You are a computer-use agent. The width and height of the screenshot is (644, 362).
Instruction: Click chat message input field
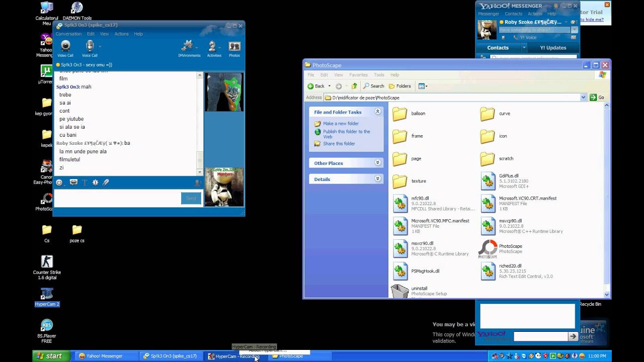[118, 198]
